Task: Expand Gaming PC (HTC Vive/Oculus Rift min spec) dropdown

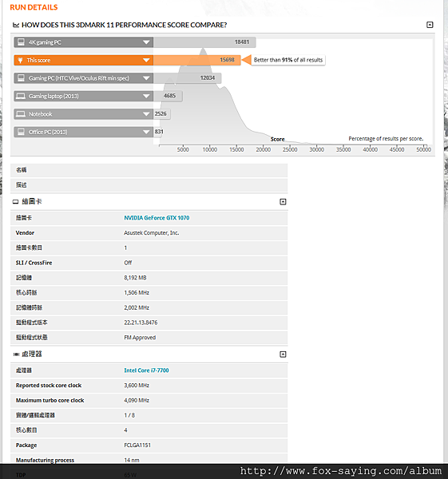Action: [x=146, y=78]
